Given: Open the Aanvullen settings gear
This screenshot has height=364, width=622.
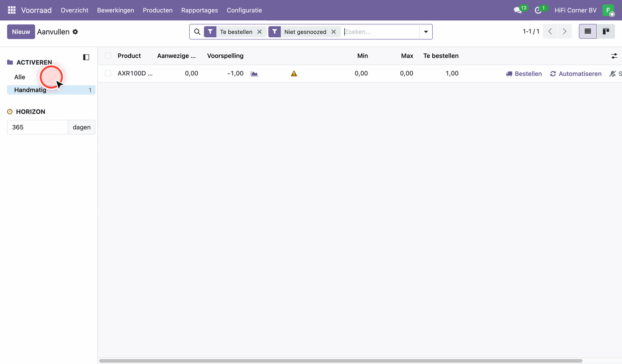Looking at the screenshot, I should tap(75, 32).
